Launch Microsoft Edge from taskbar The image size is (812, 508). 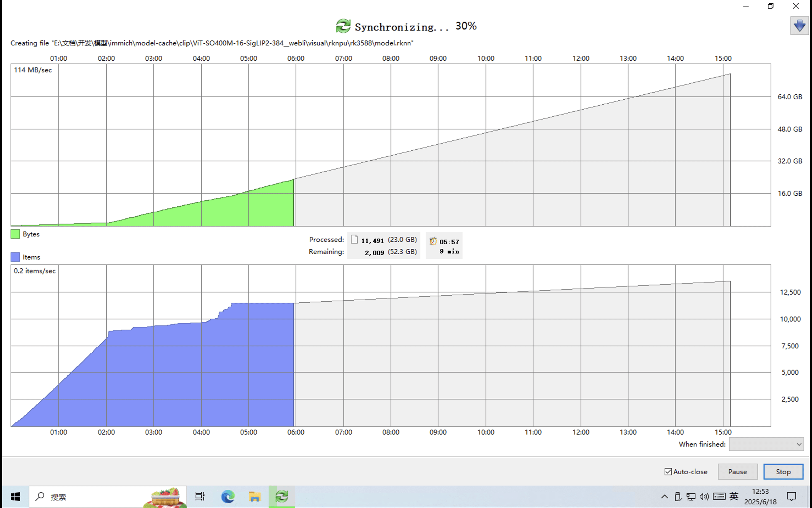[x=228, y=497]
